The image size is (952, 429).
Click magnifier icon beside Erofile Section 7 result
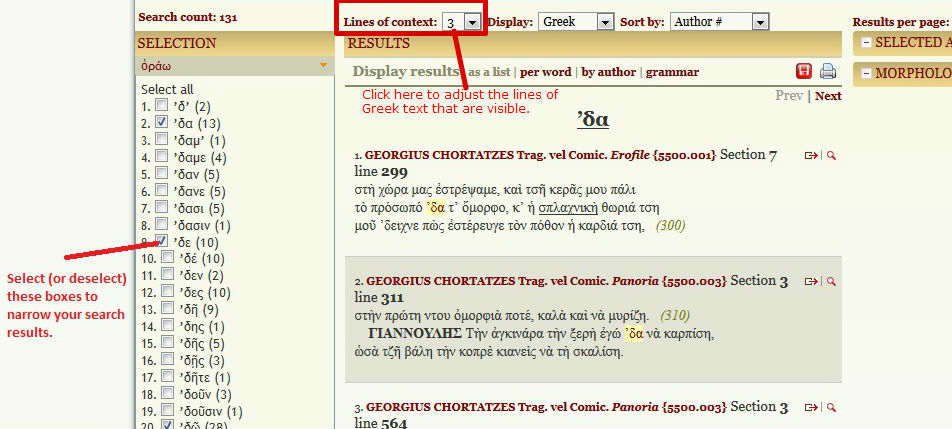[831, 156]
